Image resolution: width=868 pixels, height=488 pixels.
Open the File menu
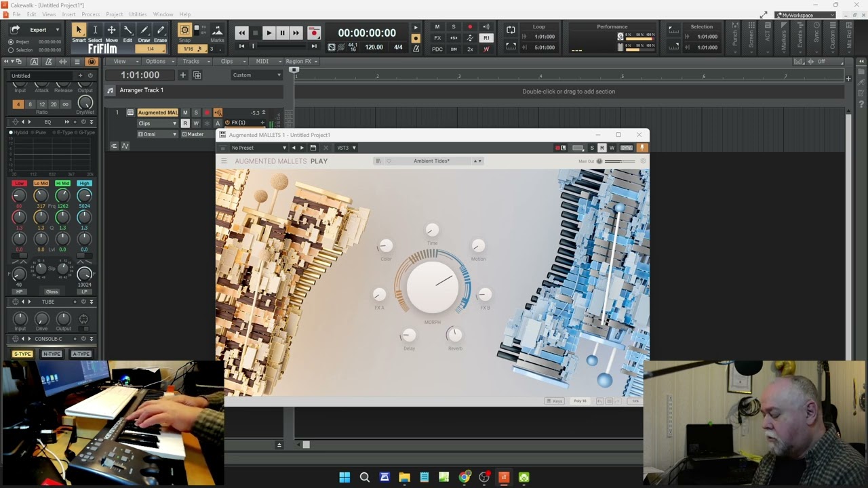(16, 14)
